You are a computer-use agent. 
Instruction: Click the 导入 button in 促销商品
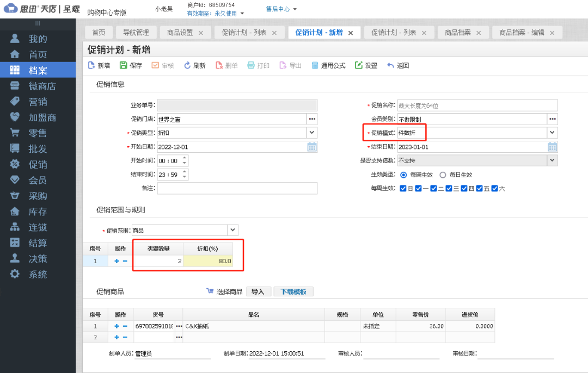click(x=259, y=291)
